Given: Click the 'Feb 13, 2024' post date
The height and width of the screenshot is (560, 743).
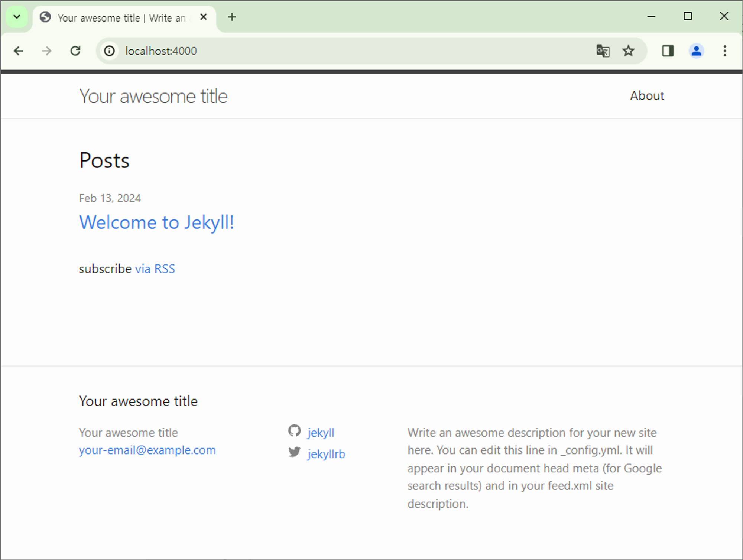Looking at the screenshot, I should 110,198.
